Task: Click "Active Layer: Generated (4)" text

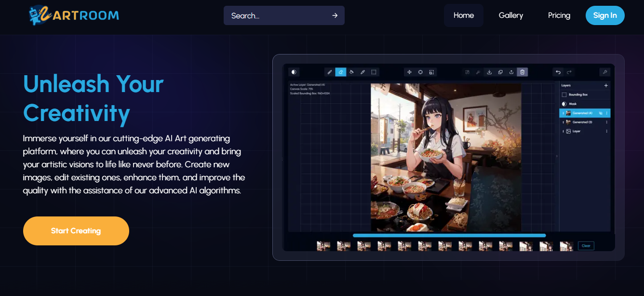Action: click(x=308, y=84)
